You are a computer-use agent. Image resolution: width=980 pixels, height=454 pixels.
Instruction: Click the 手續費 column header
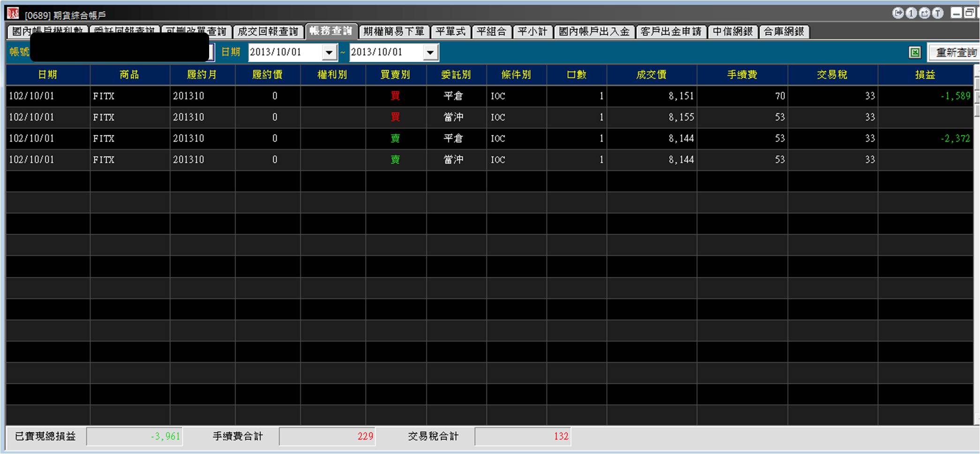[742, 74]
